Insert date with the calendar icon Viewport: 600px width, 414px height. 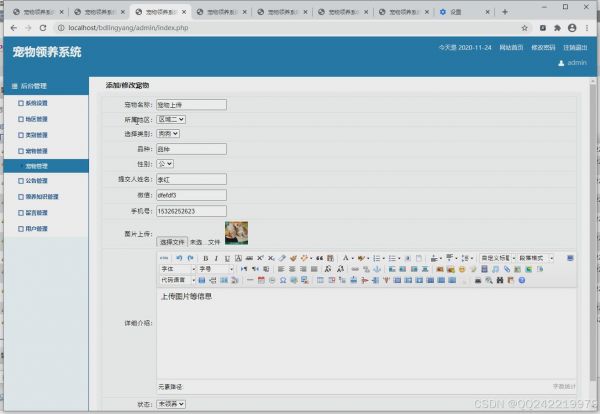click(261, 280)
